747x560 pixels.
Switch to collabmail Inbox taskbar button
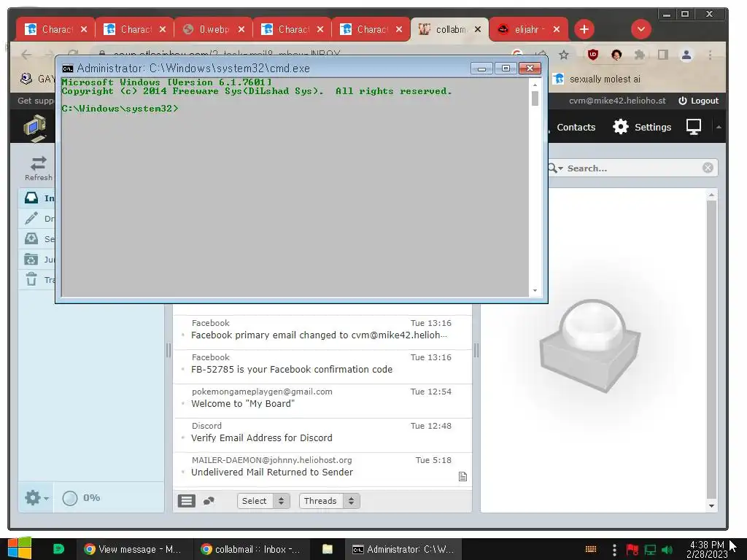(251, 549)
